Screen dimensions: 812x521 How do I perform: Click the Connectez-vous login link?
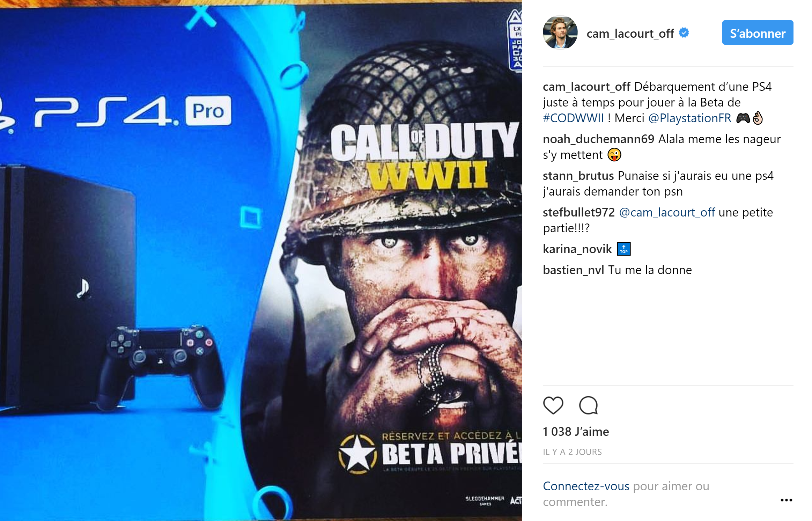coord(586,486)
